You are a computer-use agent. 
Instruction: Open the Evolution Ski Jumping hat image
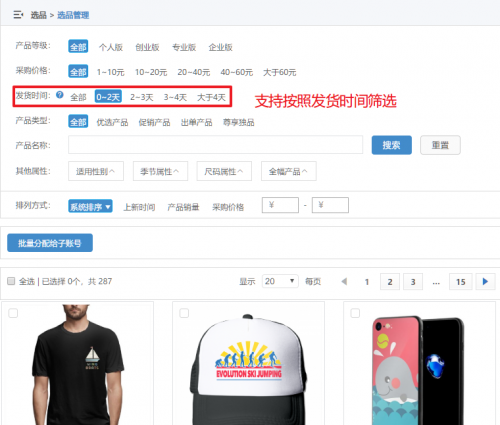click(x=249, y=370)
